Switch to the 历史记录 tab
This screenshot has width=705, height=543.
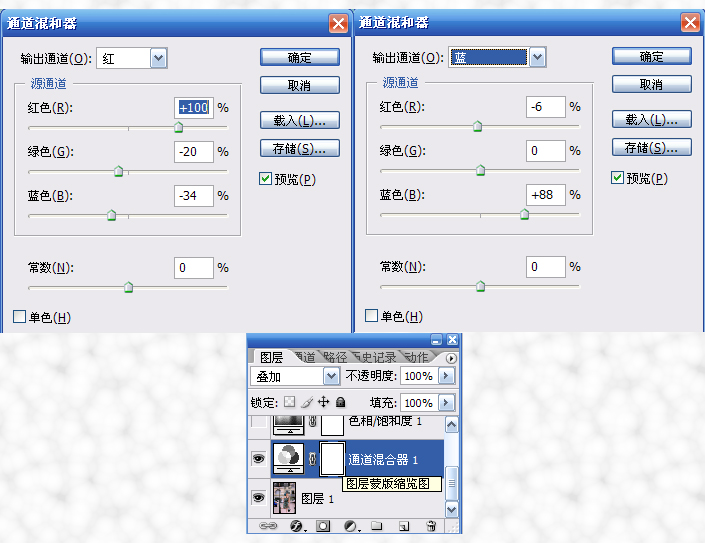pos(375,357)
